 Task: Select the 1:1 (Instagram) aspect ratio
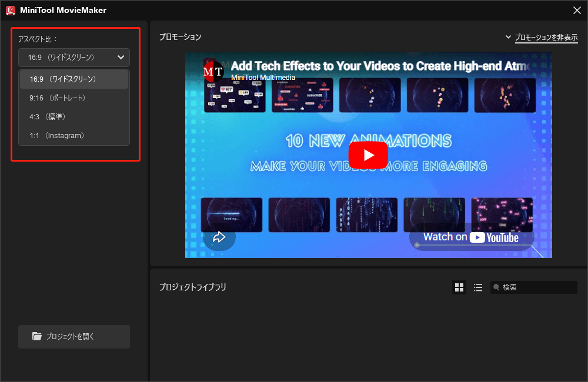73,135
